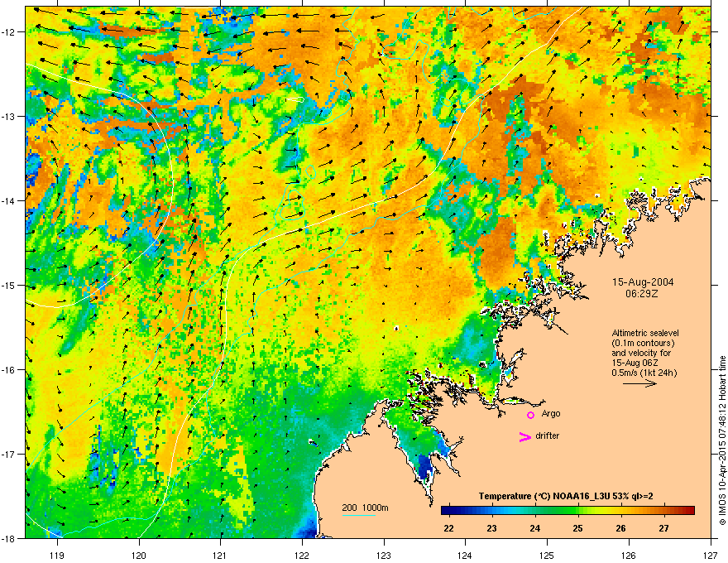
Task: Click longitude axis label 125
Action: point(547,555)
